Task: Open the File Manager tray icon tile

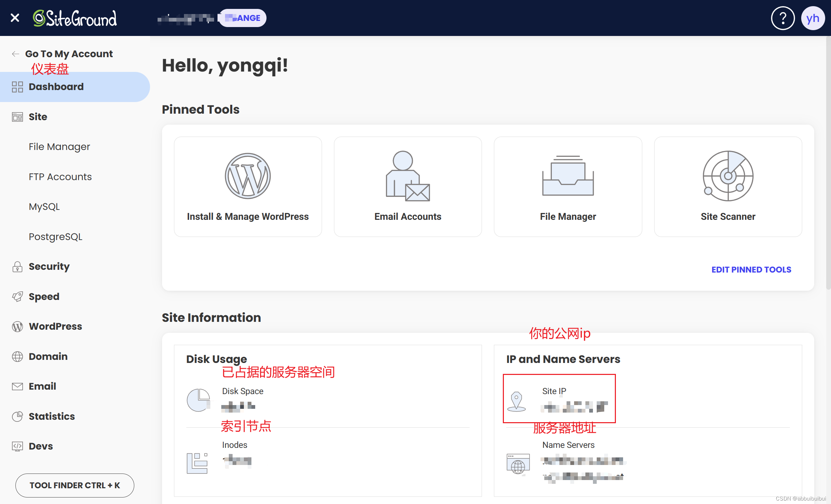Action: (x=568, y=176)
